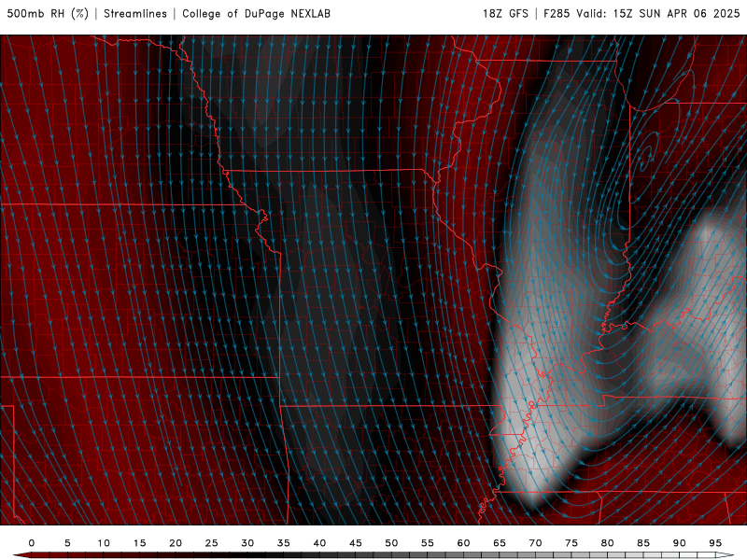Click the "50" label on the color scale
This screenshot has height=560, width=747.
391,543
